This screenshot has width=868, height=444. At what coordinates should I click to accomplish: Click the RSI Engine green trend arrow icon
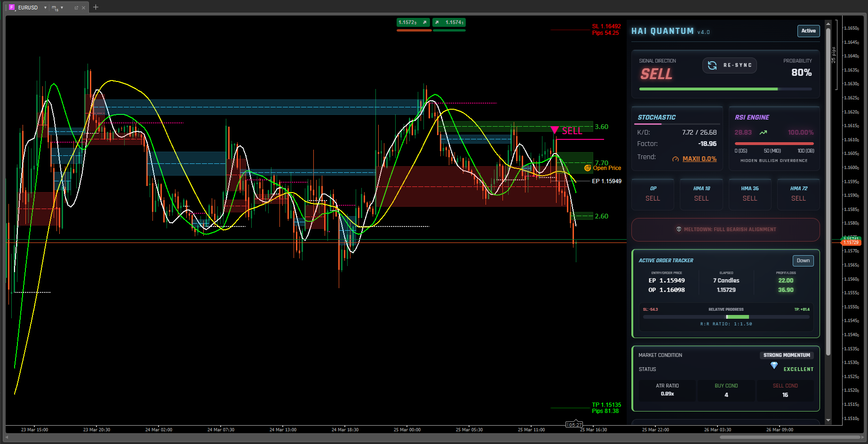point(763,133)
